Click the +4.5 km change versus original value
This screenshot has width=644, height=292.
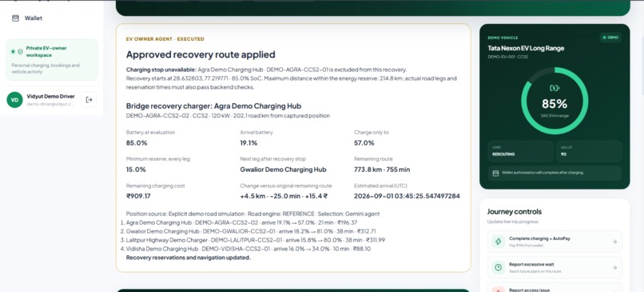click(x=284, y=196)
